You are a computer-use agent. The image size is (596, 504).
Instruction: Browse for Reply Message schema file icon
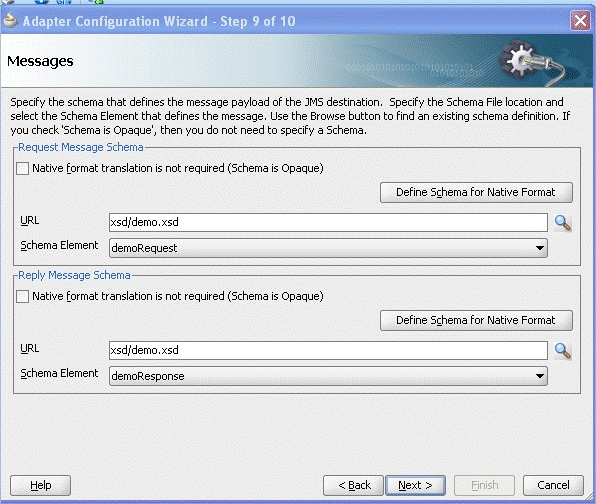(x=563, y=351)
